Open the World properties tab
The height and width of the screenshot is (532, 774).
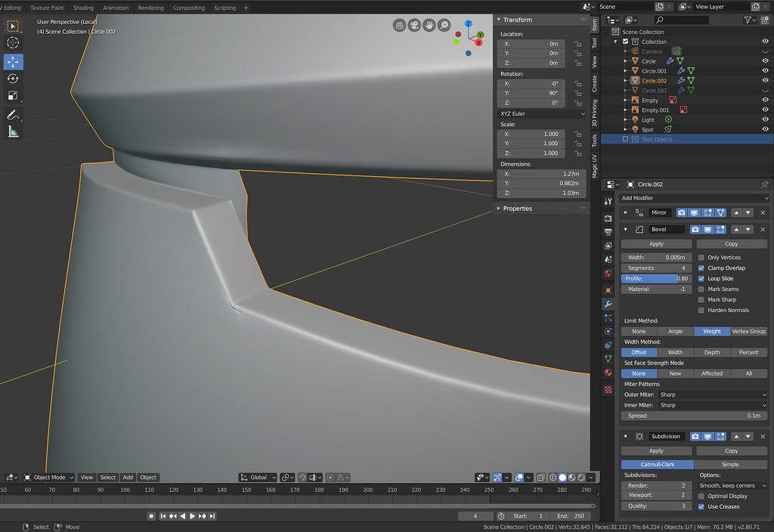pyautogui.click(x=608, y=274)
